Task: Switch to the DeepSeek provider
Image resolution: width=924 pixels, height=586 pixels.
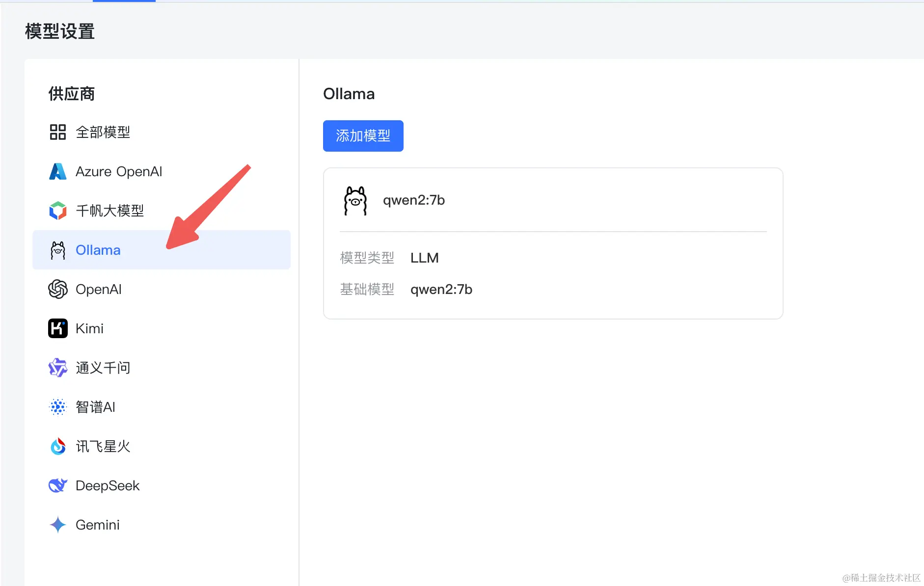Action: point(162,485)
